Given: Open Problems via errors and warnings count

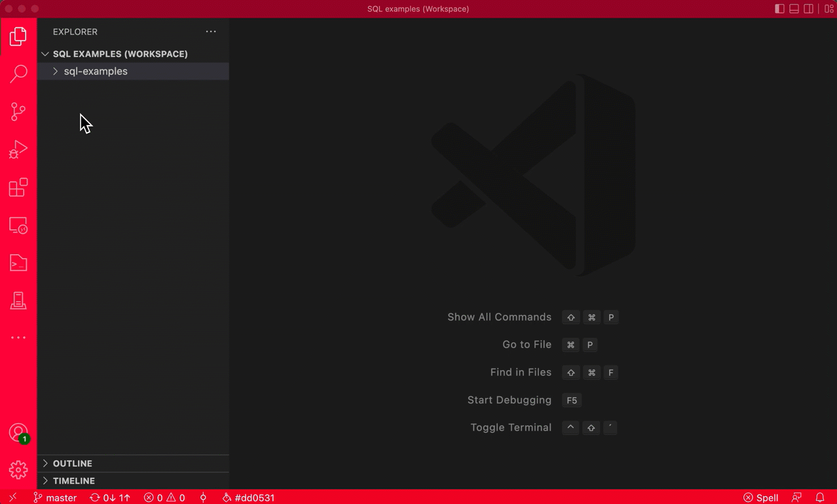Looking at the screenshot, I should (x=164, y=497).
